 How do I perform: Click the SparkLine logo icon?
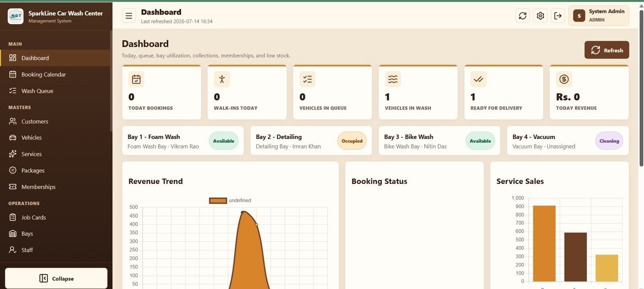pyautogui.click(x=16, y=17)
